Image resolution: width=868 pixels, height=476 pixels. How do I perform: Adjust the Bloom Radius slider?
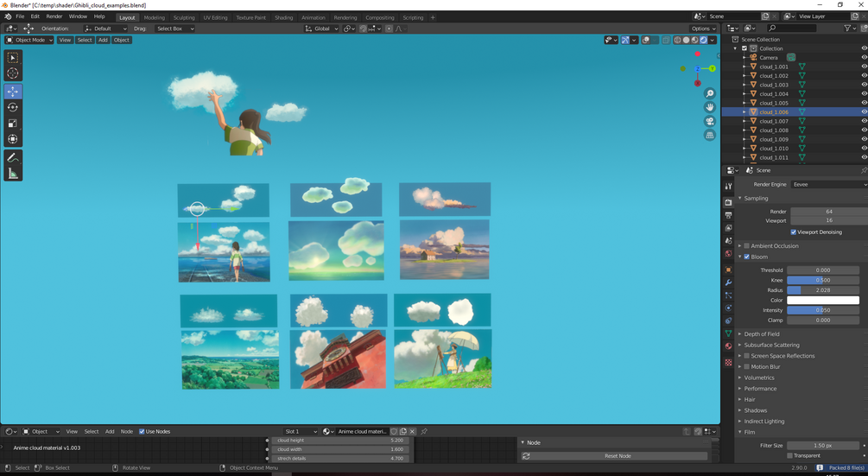click(822, 290)
